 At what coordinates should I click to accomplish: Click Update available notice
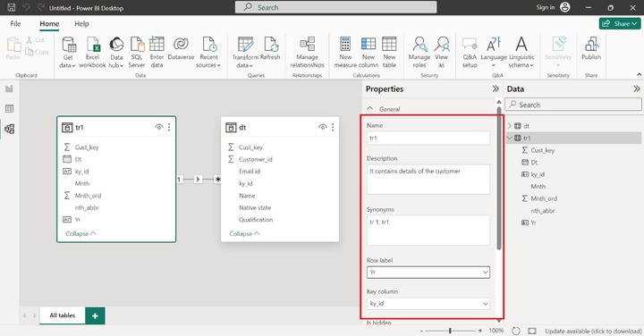click(593, 331)
